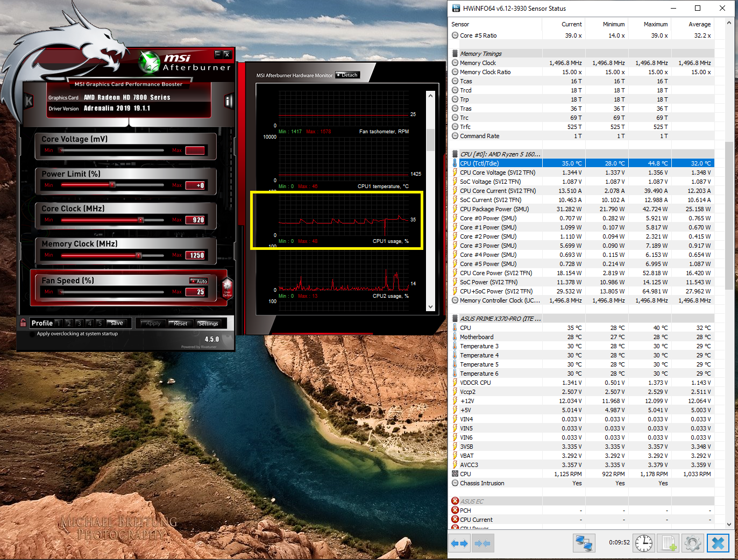
Task: Click the Power Limit value field showing +0
Action: (195, 185)
